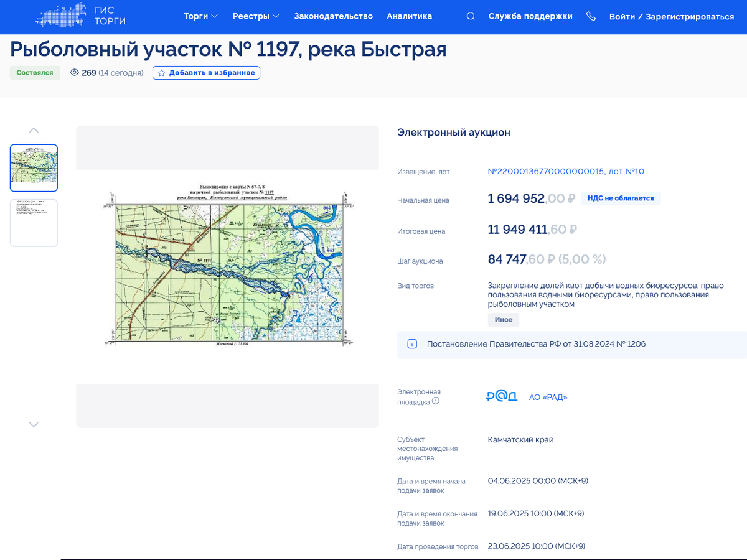
Task: Click the info icon next to Постановление Правительства
Action: click(x=412, y=344)
